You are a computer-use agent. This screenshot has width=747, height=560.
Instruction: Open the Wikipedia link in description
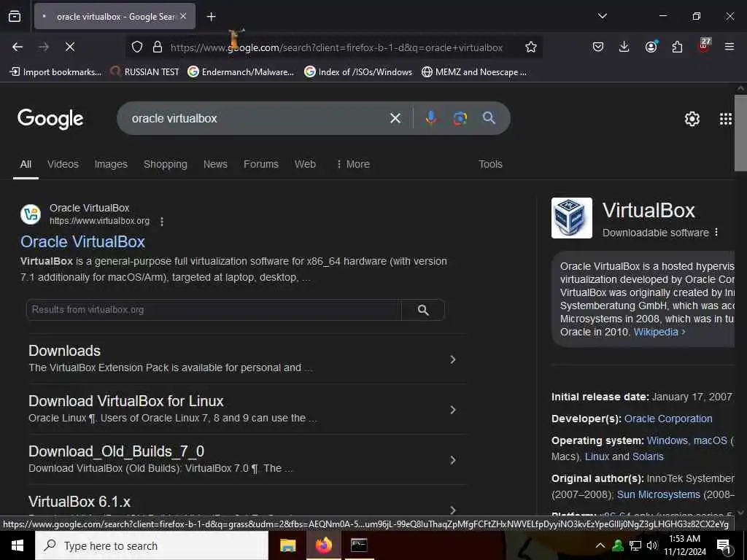(x=659, y=332)
